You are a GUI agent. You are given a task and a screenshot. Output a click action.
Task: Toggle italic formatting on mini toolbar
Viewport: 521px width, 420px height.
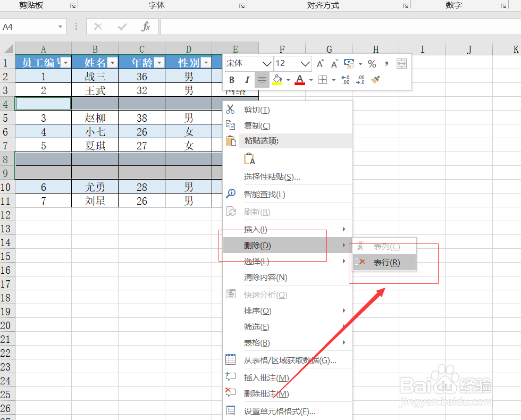tap(247, 80)
